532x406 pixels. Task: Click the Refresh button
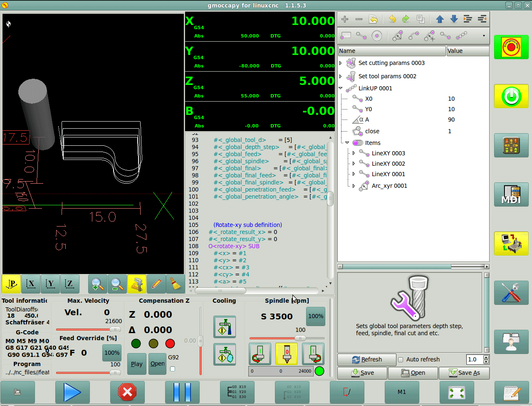click(x=366, y=359)
